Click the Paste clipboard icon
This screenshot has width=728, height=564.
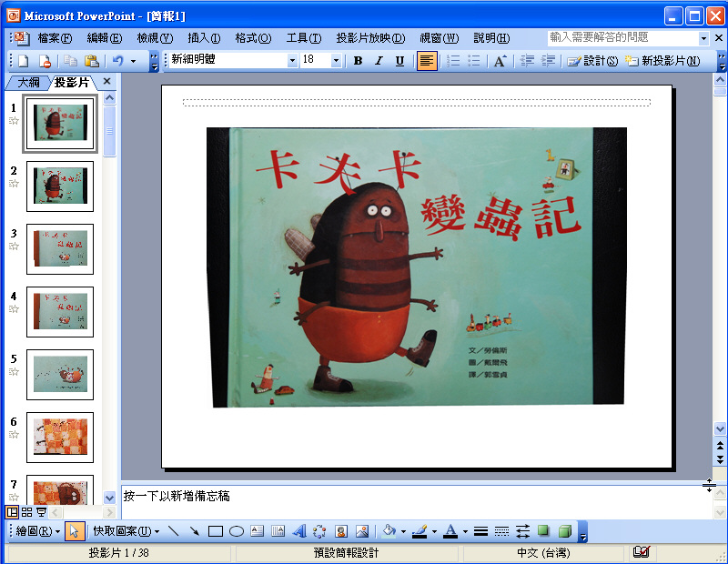(92, 61)
